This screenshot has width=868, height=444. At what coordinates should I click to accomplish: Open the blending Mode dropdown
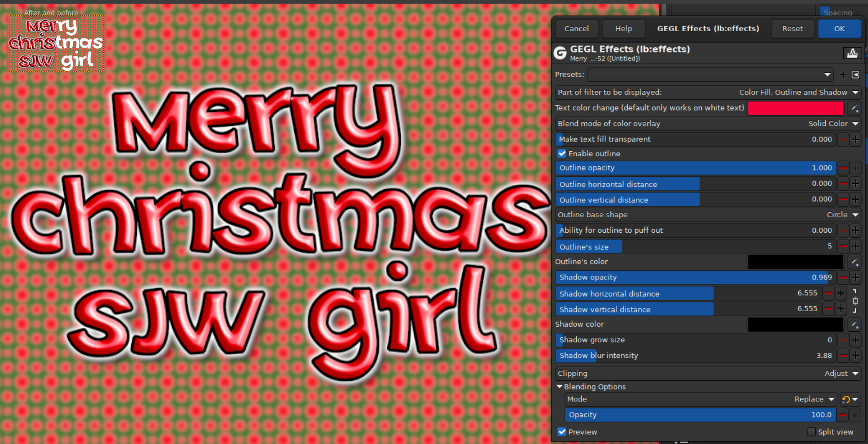pos(701,400)
